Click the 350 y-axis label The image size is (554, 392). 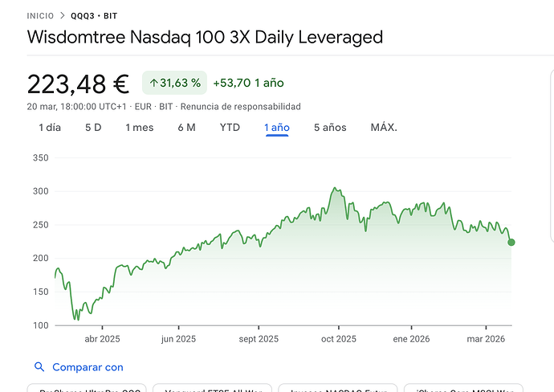click(x=41, y=157)
